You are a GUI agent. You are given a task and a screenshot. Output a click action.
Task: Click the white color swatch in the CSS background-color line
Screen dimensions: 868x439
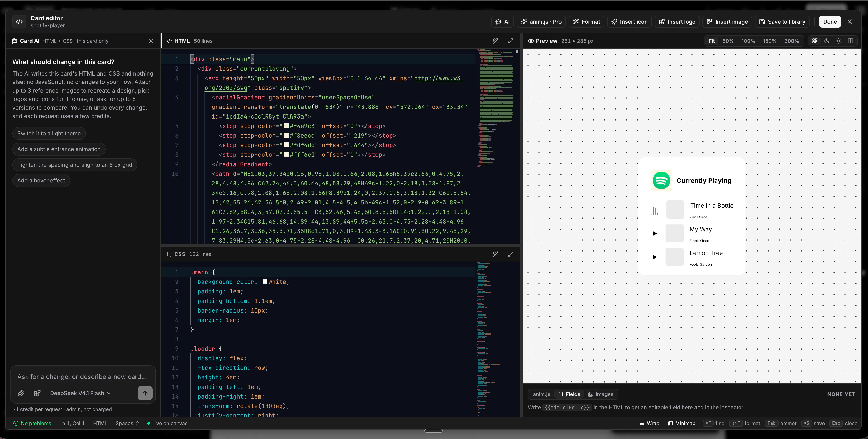265,282
